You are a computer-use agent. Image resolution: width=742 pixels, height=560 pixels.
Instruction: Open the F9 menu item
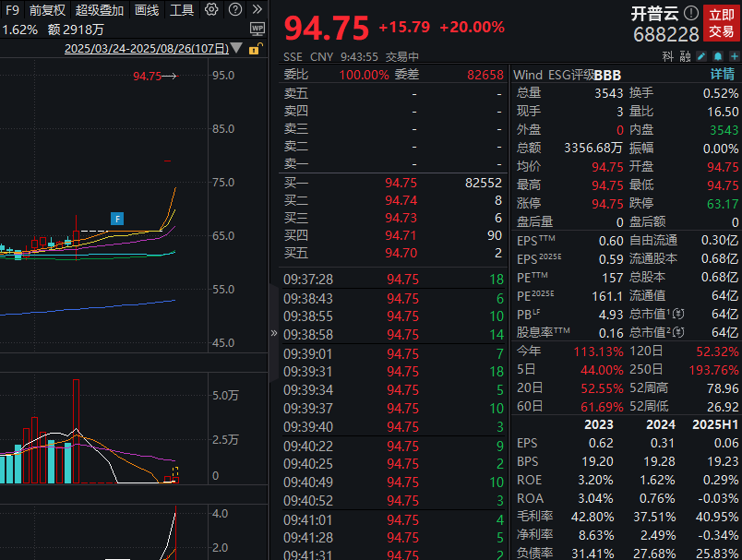click(x=13, y=9)
